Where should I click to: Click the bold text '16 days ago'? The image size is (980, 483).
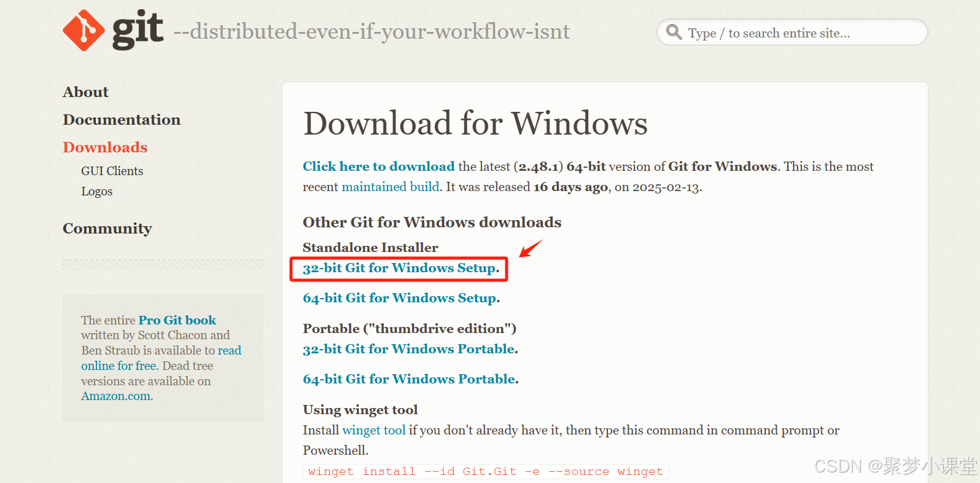570,187
